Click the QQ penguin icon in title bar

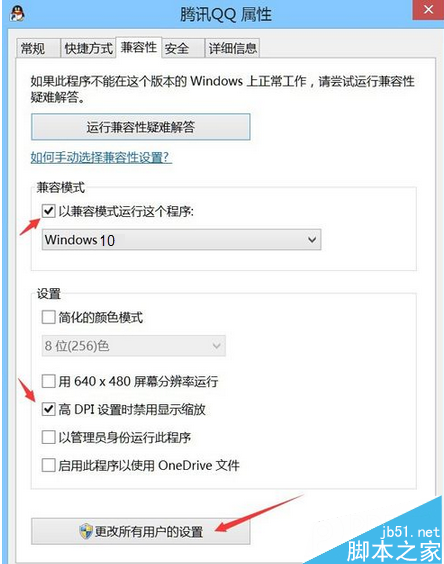pyautogui.click(x=17, y=14)
